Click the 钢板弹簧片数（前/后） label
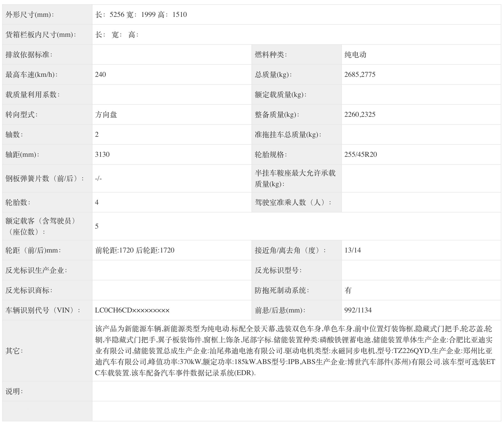This screenshot has height=424, width=504. coord(45,179)
